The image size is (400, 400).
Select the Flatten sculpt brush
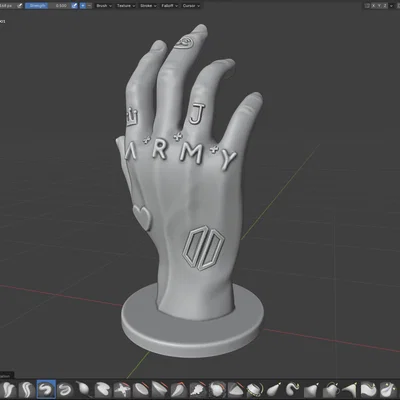tap(179, 389)
